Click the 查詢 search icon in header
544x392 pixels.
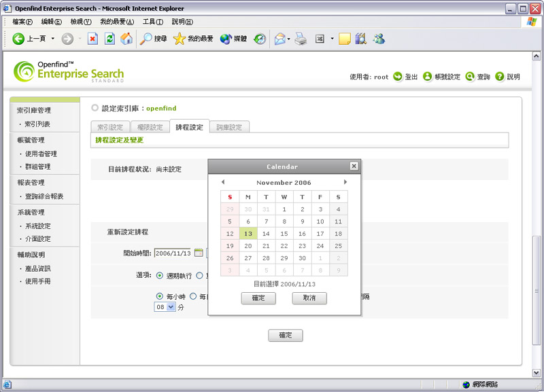(470, 76)
